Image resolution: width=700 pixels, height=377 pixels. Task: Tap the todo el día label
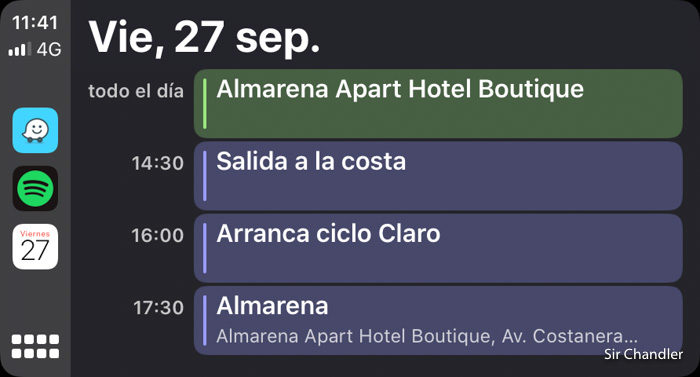(136, 91)
